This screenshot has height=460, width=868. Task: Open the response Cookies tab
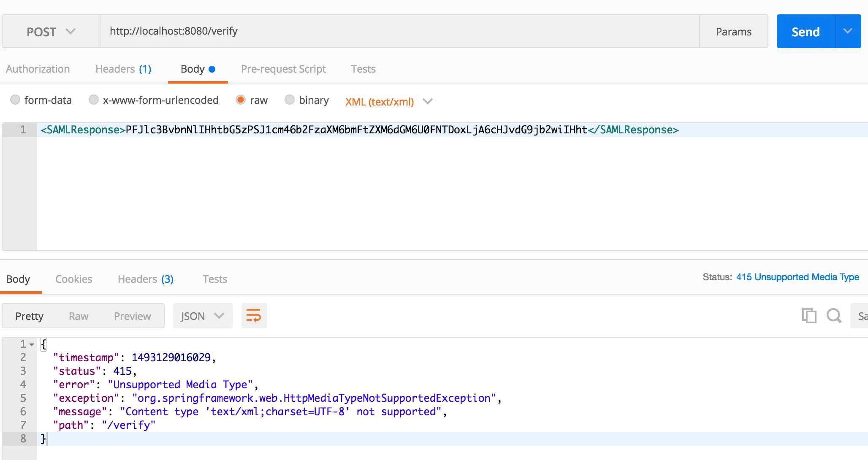(73, 279)
